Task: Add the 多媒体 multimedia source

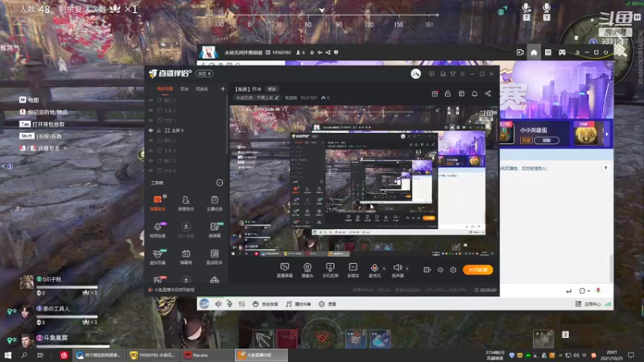Action: 353,270
